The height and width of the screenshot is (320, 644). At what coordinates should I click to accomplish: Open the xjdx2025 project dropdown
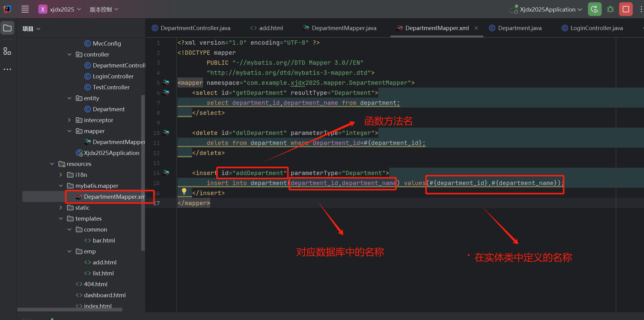[x=60, y=9]
